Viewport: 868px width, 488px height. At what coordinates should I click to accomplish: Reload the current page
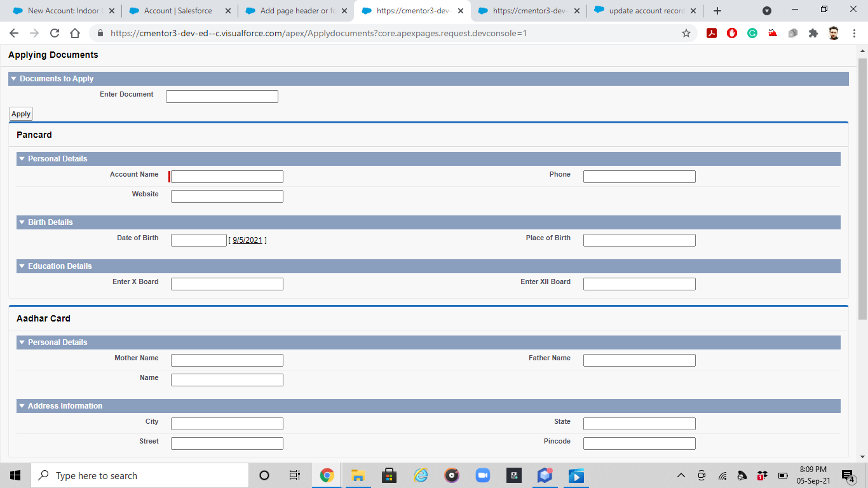coord(55,33)
